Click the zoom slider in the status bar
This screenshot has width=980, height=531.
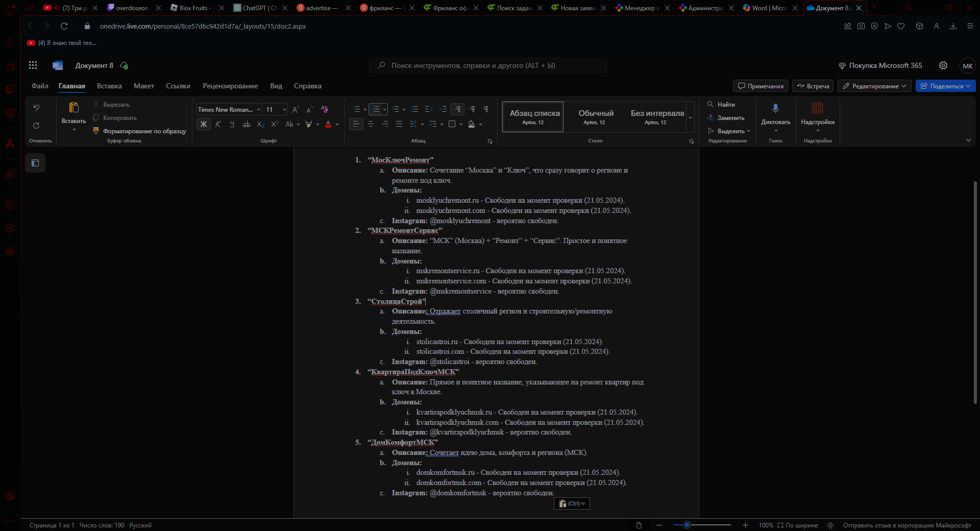click(702, 525)
